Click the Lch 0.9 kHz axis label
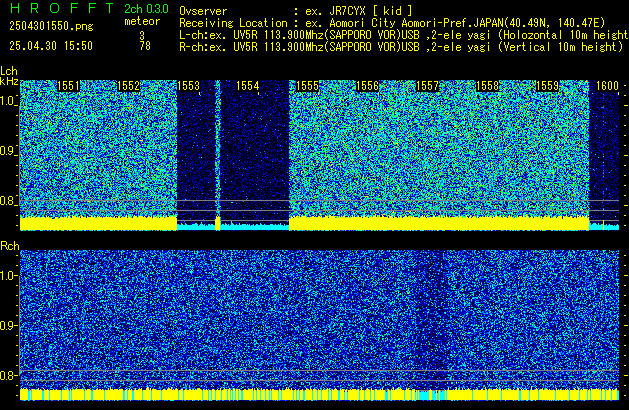Image resolution: width=629 pixels, height=410 pixels. coord(8,151)
